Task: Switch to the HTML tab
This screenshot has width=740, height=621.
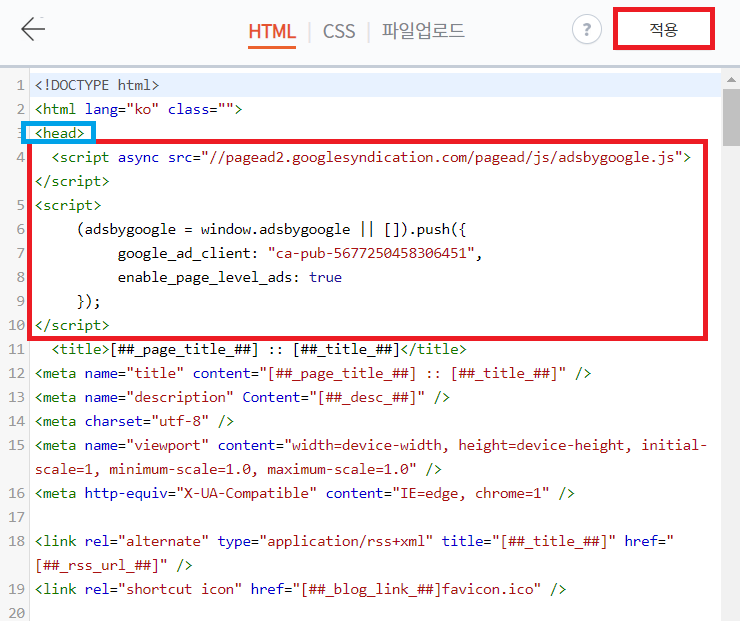Action: coord(272,32)
